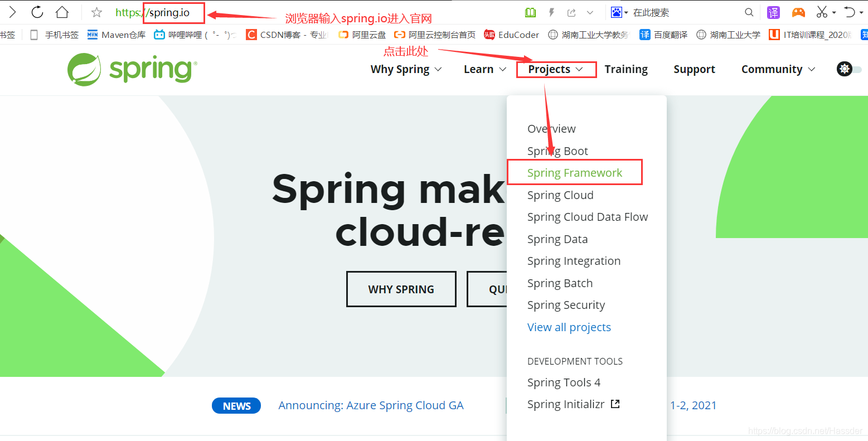Open the 百度翻译 bookmark
868x441 pixels.
(x=663, y=35)
